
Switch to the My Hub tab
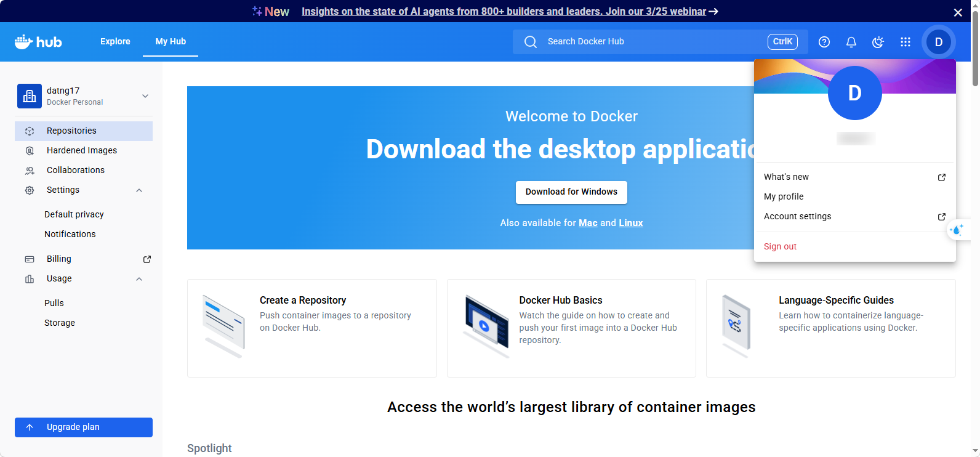(171, 41)
